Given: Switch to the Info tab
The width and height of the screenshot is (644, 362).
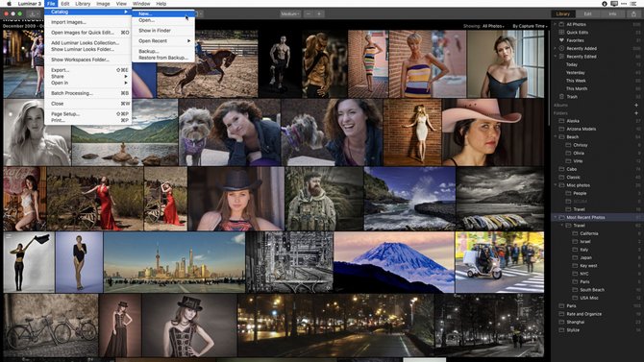Looking at the screenshot, I should click(612, 14).
